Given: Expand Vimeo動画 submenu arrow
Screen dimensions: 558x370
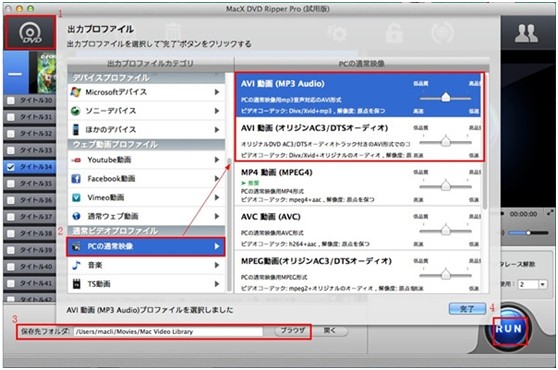Looking at the screenshot, I should [217, 197].
